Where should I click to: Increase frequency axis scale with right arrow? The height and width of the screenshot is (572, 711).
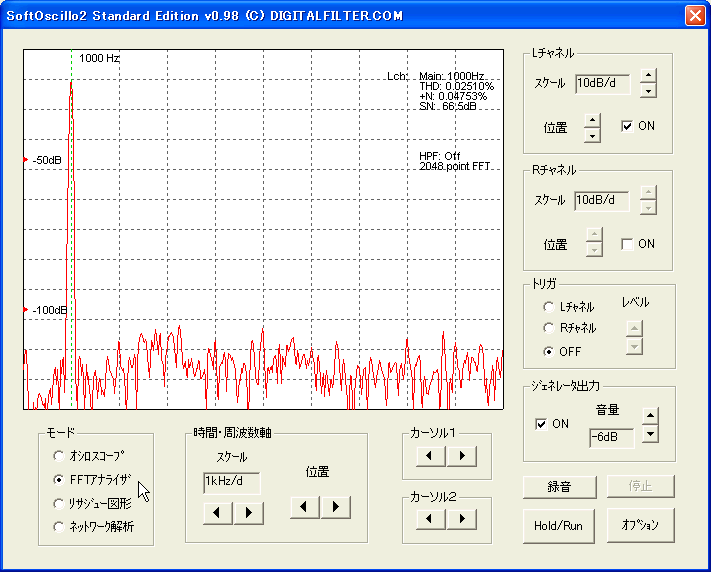point(248,513)
